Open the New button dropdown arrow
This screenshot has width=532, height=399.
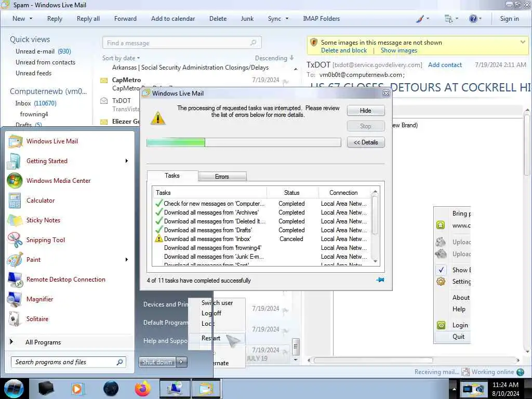pos(31,19)
